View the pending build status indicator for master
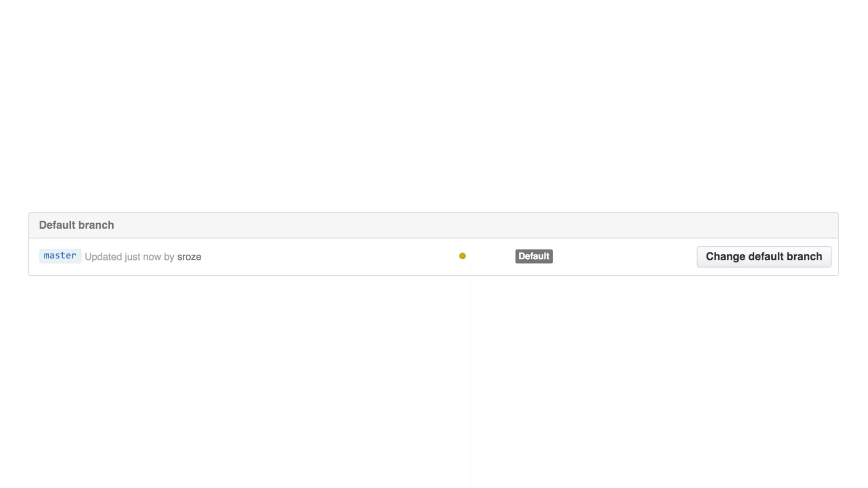This screenshot has width=868, height=488. point(462,256)
